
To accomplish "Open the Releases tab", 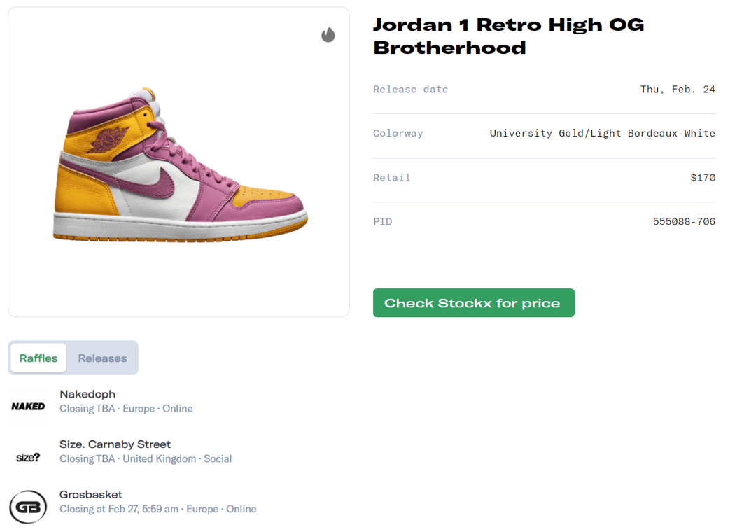I will [102, 358].
